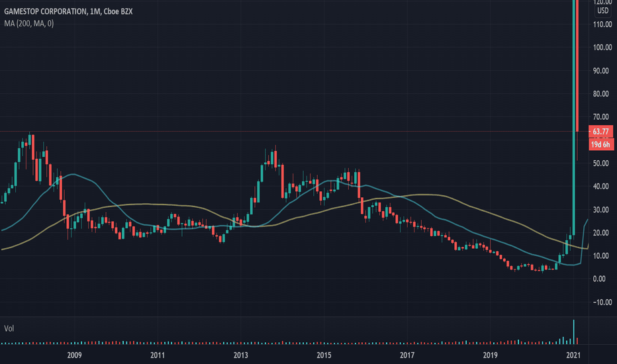Click the 50.00 price axis label
Screen dimensions: 617x364
[x=601, y=163]
